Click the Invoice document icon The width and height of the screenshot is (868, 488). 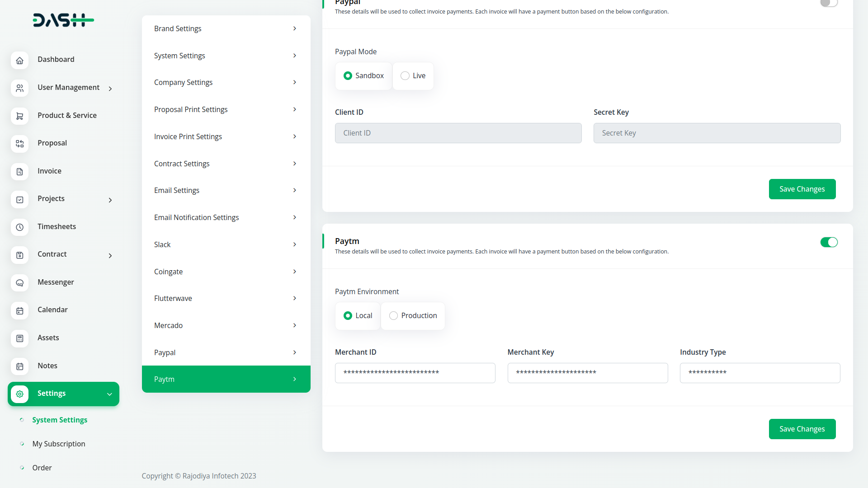19,172
